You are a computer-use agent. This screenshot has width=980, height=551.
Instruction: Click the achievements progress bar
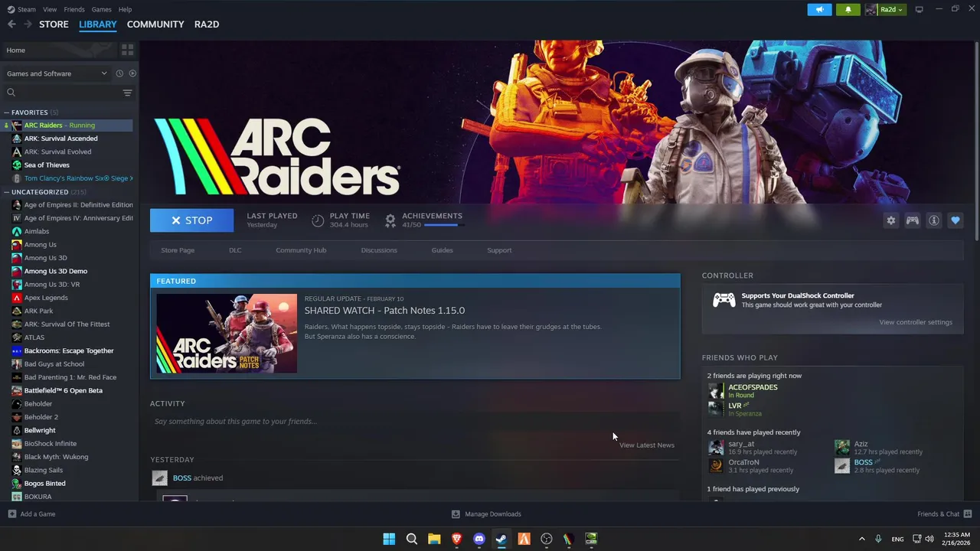443,225
